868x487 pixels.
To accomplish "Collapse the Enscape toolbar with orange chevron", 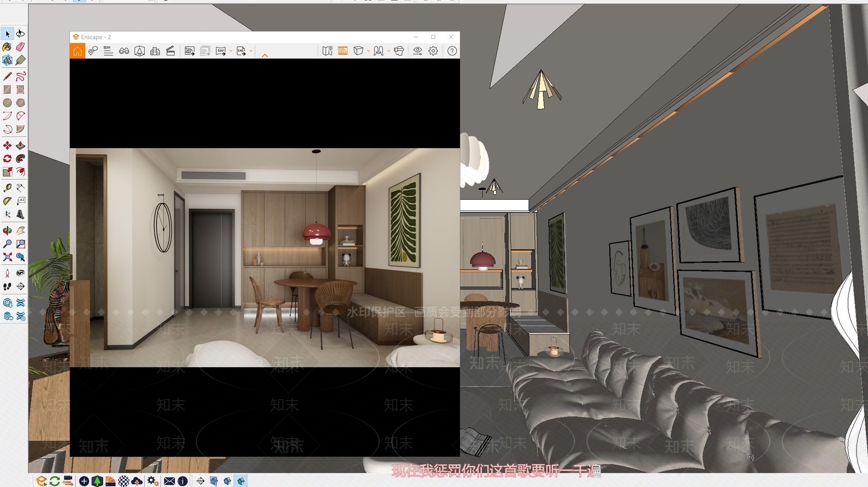I will pos(265,55).
